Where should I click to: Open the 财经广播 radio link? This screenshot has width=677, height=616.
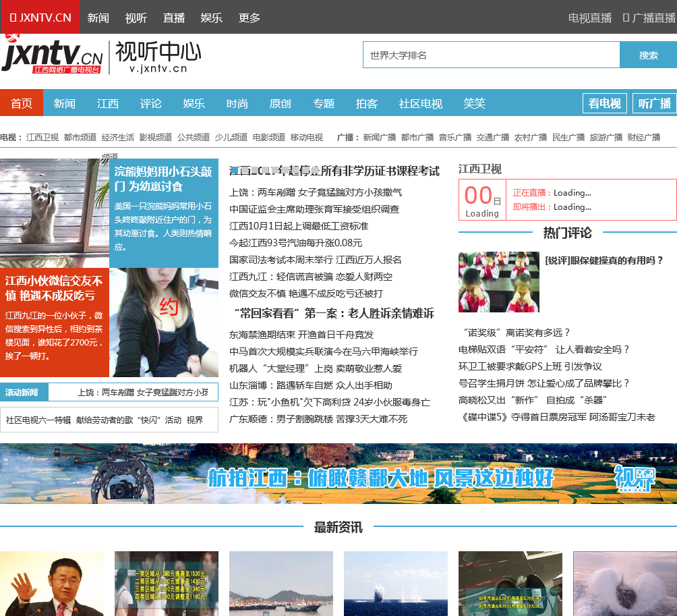point(644,138)
